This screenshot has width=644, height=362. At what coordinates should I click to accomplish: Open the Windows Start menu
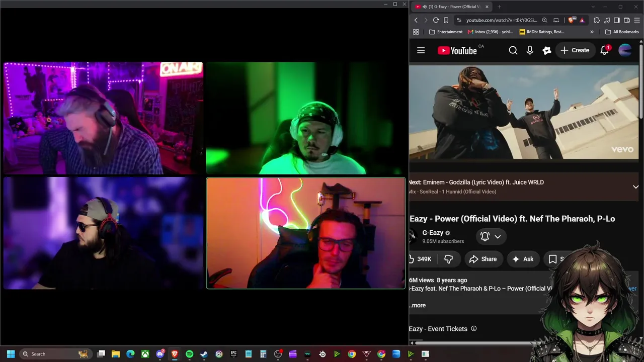(11, 354)
